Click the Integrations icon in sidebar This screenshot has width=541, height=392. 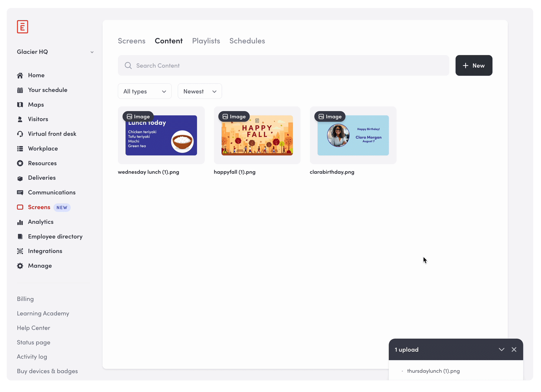(x=20, y=251)
